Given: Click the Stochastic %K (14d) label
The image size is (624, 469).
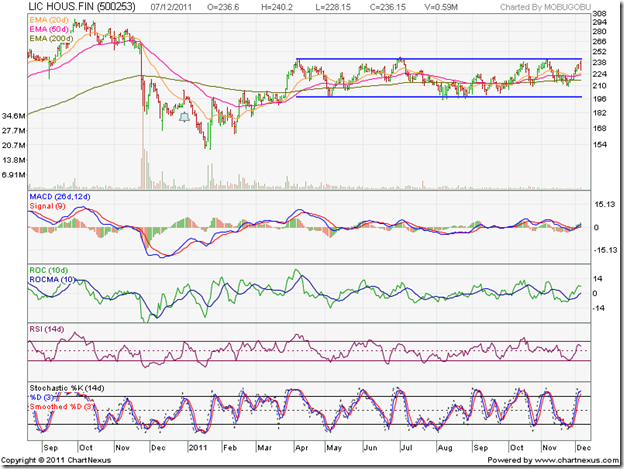Looking at the screenshot, I should [67, 388].
